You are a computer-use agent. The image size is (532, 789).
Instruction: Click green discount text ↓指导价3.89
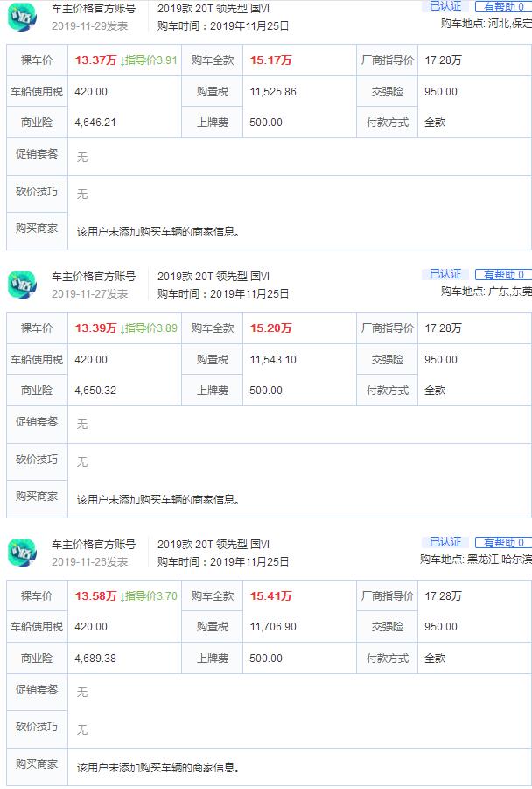coord(149,328)
